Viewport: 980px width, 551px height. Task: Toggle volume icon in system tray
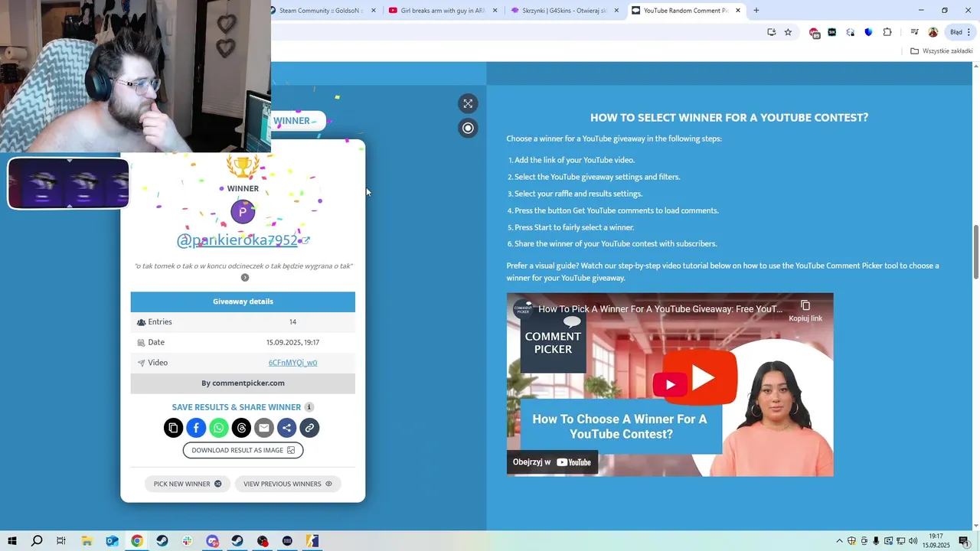[x=913, y=541]
